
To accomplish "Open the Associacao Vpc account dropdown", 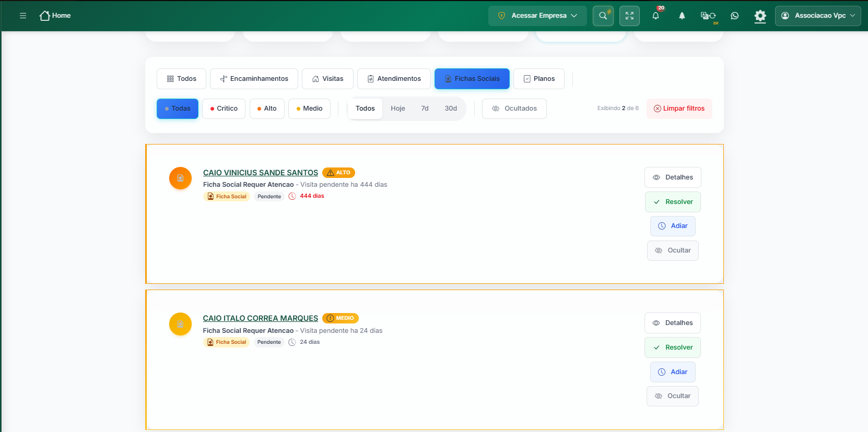I will (x=818, y=16).
